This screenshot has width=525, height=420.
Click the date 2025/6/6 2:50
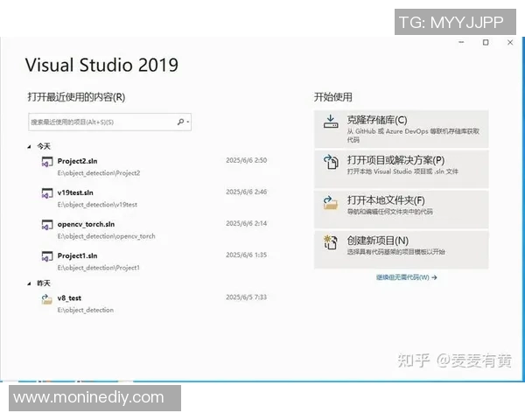point(247,160)
